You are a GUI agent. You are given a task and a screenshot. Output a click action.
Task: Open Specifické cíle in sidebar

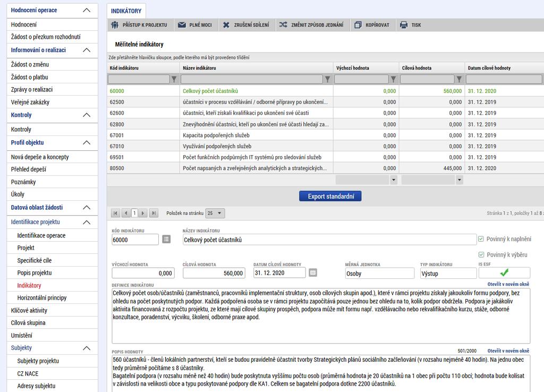coord(35,260)
